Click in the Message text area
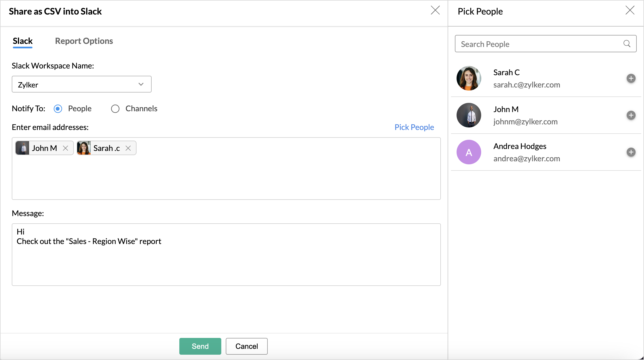Image resolution: width=644 pixels, height=360 pixels. point(226,255)
